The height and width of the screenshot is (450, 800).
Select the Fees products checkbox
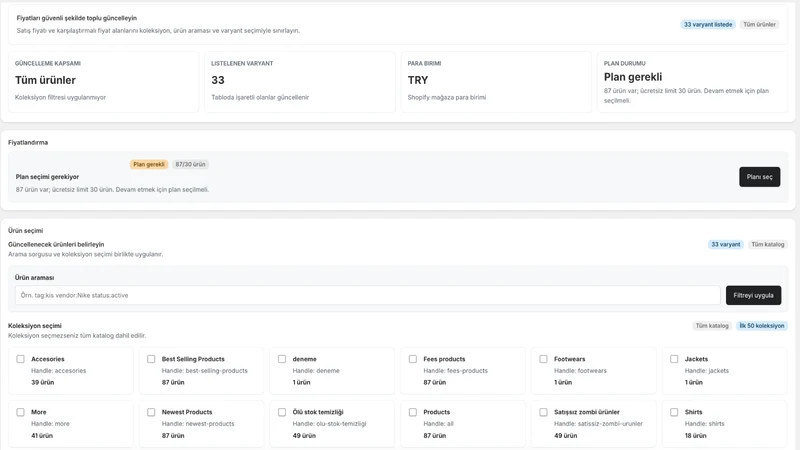(413, 359)
